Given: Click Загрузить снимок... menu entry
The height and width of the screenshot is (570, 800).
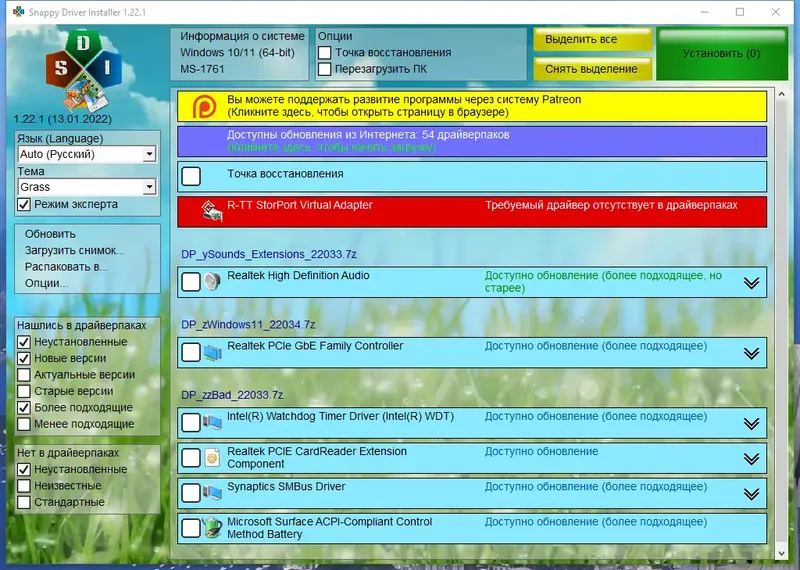Looking at the screenshot, I should pyautogui.click(x=74, y=251).
